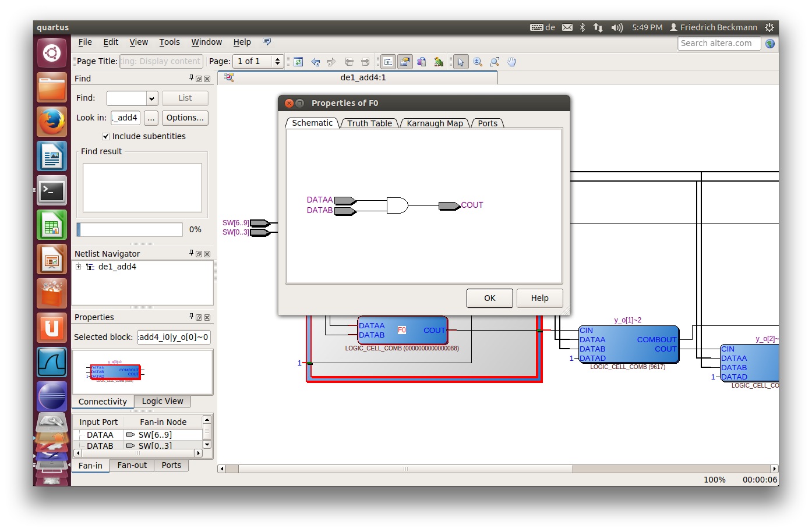Toggle the Netlist Navigator hierarchy icon
This screenshot has height=532, width=812.
(388, 62)
